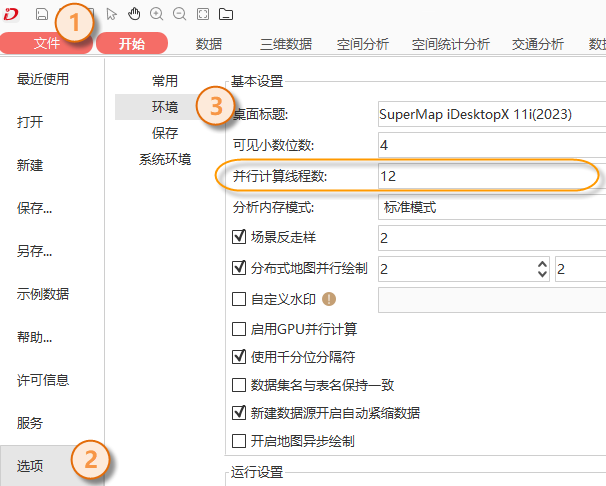Click the 分布式地图并行绘制 spinner arrows
The image size is (606, 486).
pyautogui.click(x=543, y=268)
